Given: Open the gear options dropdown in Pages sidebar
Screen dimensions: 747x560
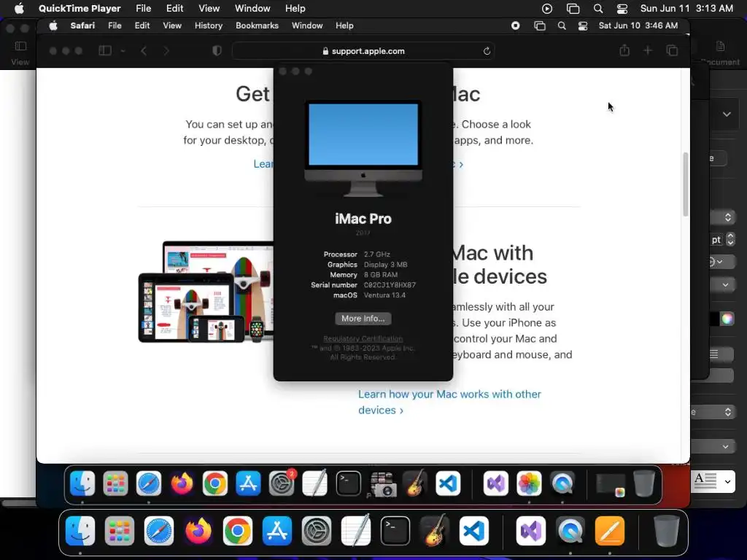Looking at the screenshot, I should coord(715,262).
